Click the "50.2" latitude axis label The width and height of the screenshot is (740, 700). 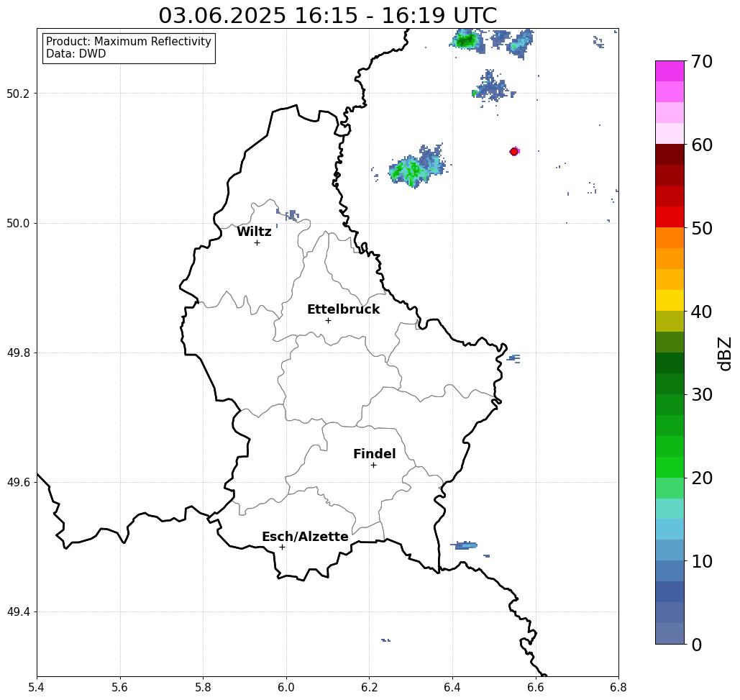pyautogui.click(x=18, y=94)
